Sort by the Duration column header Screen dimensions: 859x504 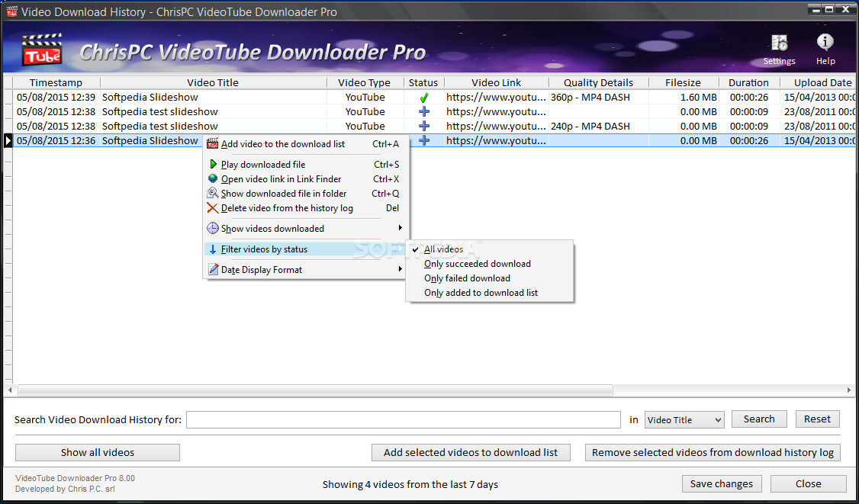[x=748, y=82]
